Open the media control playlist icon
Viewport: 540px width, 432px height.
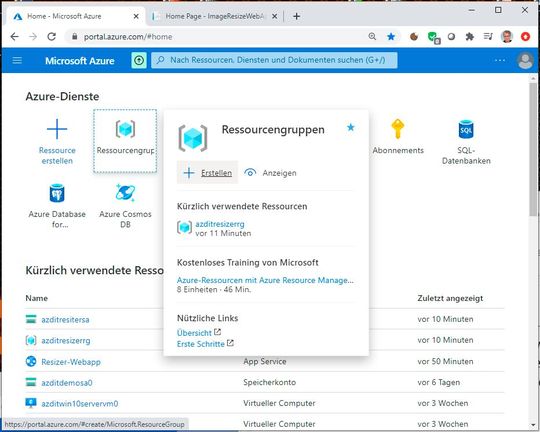488,36
